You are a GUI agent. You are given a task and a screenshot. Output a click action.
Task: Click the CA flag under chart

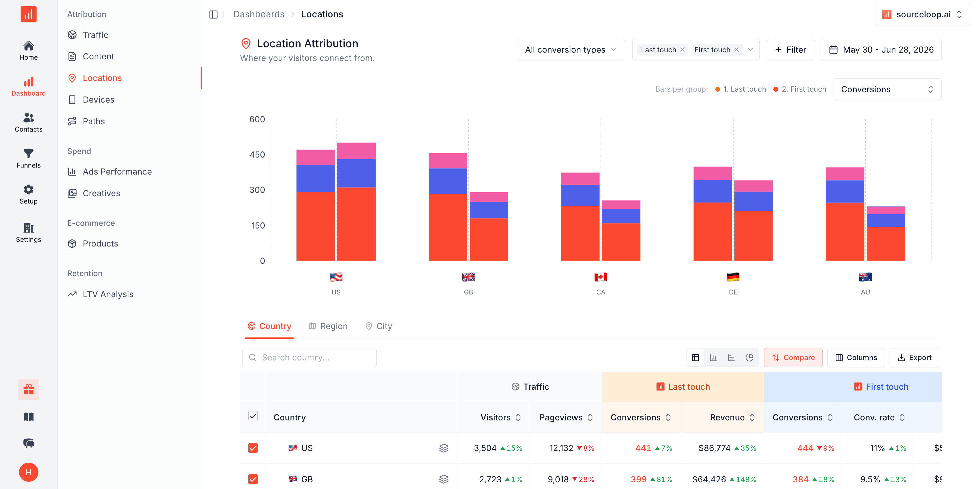click(600, 277)
